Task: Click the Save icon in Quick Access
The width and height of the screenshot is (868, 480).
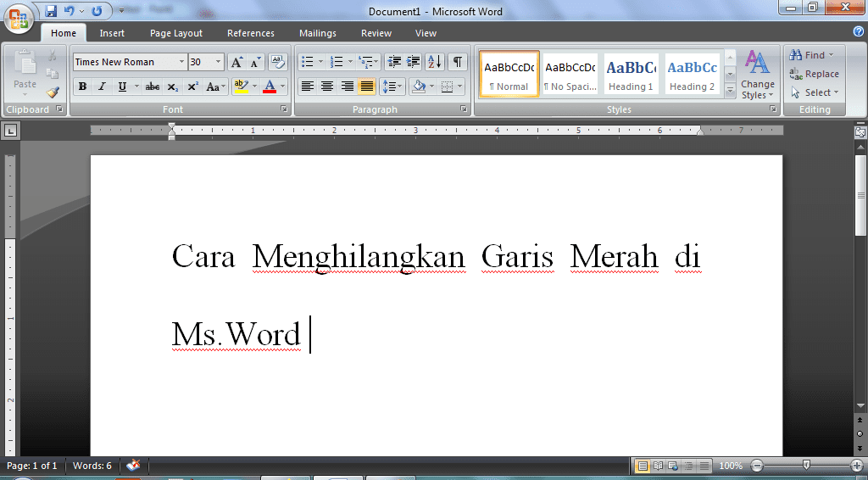Action: 51,11
